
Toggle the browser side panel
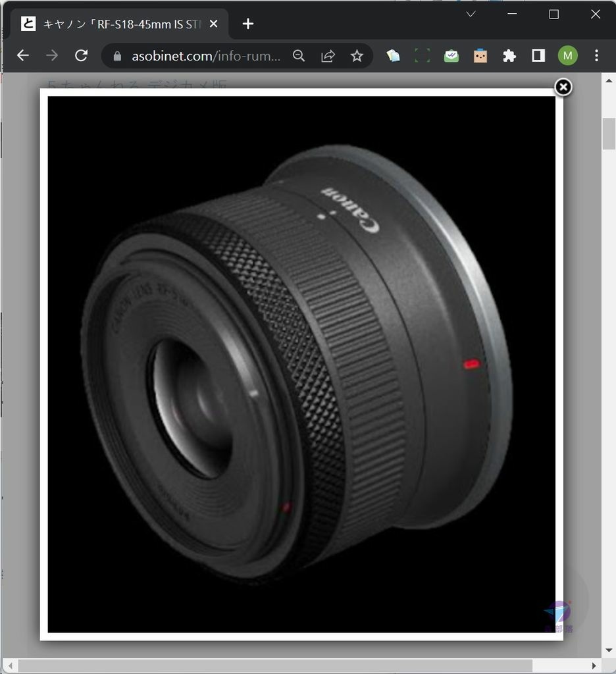(x=538, y=55)
